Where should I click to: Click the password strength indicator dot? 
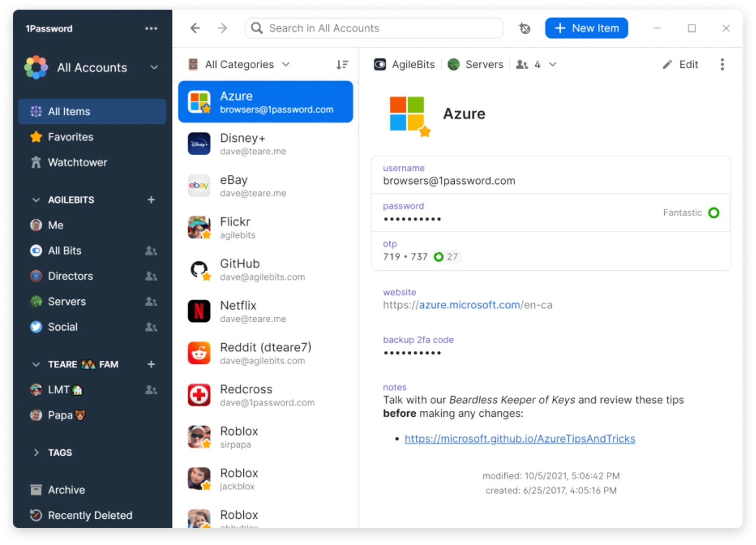click(x=714, y=213)
